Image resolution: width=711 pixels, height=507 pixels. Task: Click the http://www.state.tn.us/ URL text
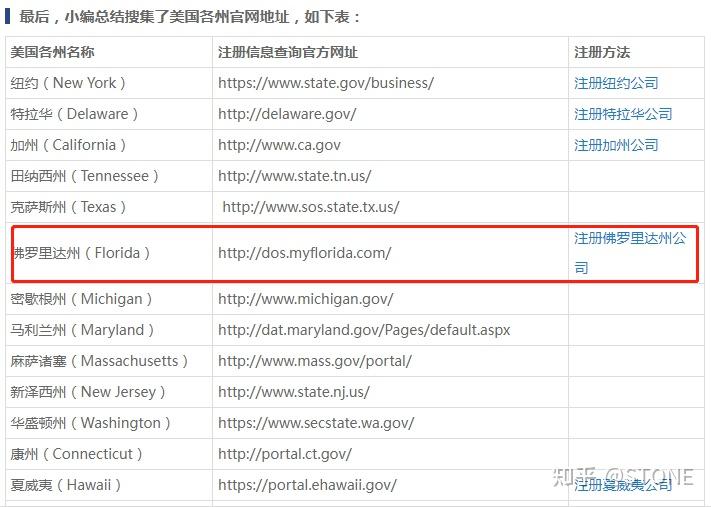[294, 176]
